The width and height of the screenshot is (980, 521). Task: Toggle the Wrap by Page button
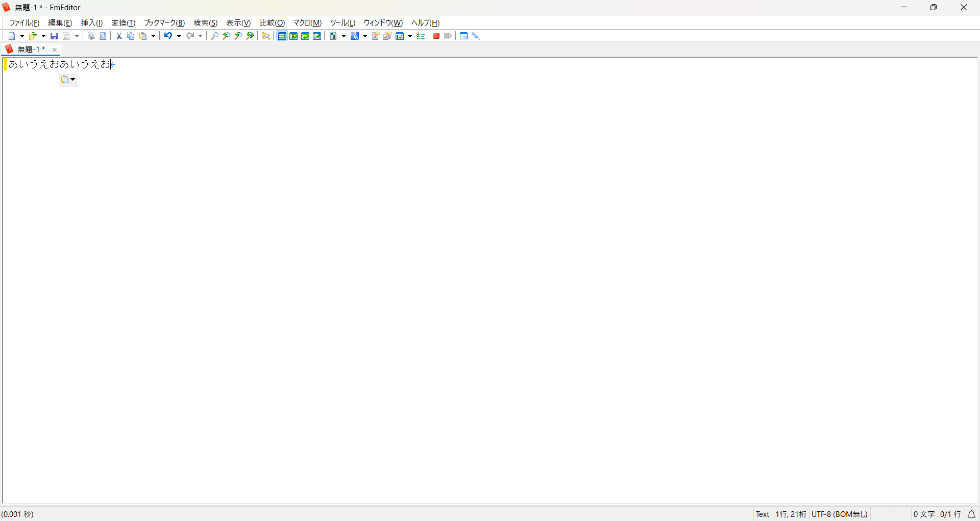point(317,36)
